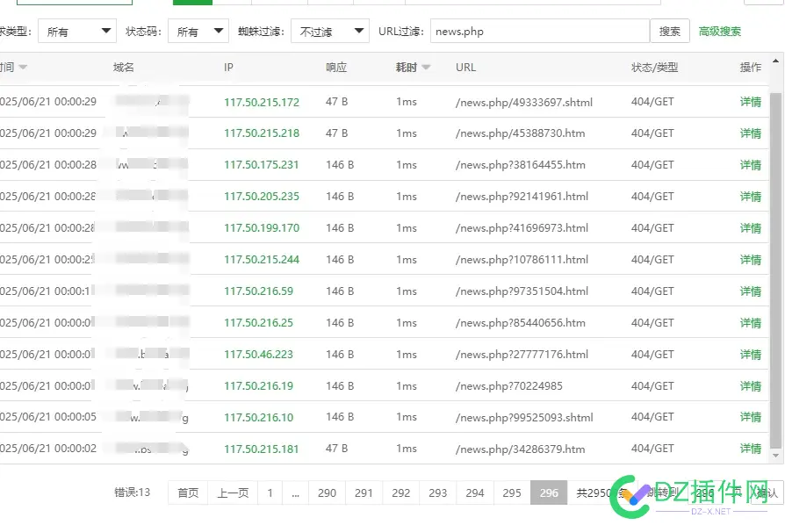Click 上一页 previous page

coord(232,492)
